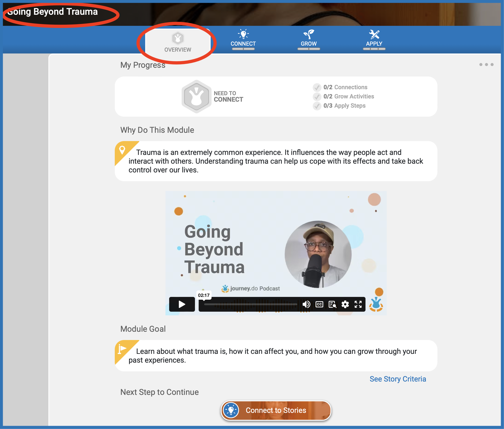The height and width of the screenshot is (429, 504).
Task: Click the journey.do logo beside player
Action: [376, 304]
